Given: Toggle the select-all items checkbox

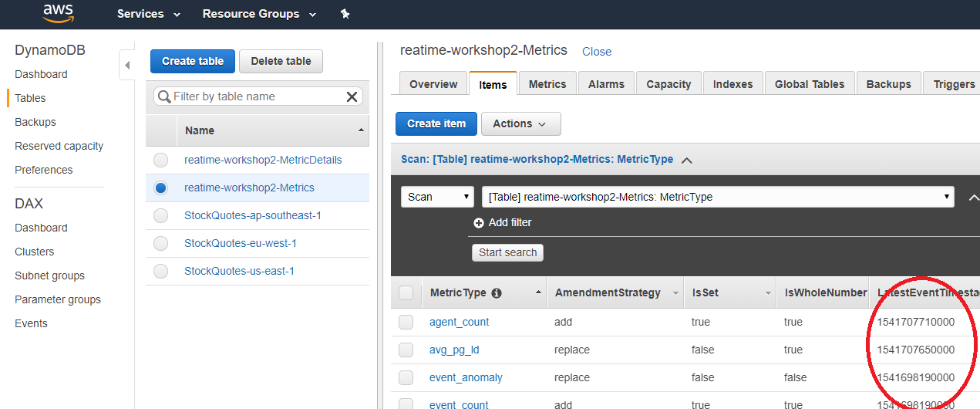Looking at the screenshot, I should pos(406,293).
